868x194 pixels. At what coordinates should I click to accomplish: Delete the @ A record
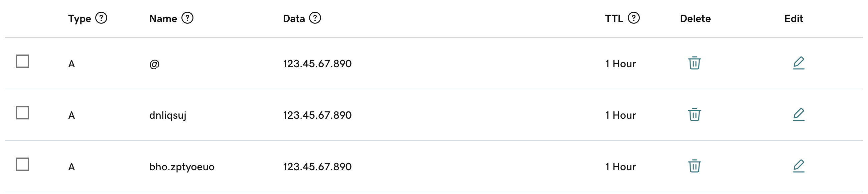tap(694, 63)
